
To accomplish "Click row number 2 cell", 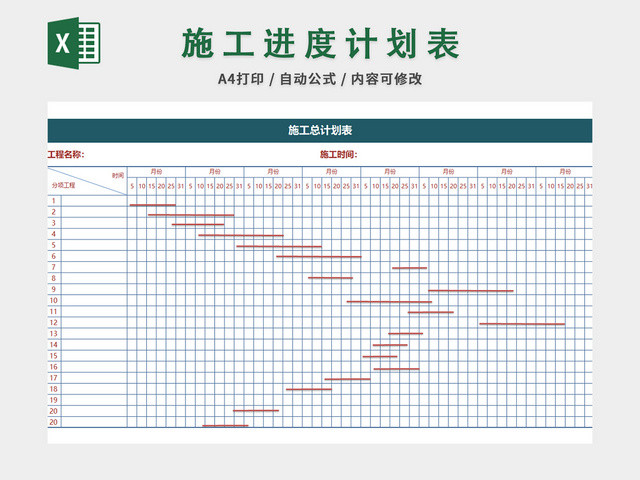I will [54, 212].
